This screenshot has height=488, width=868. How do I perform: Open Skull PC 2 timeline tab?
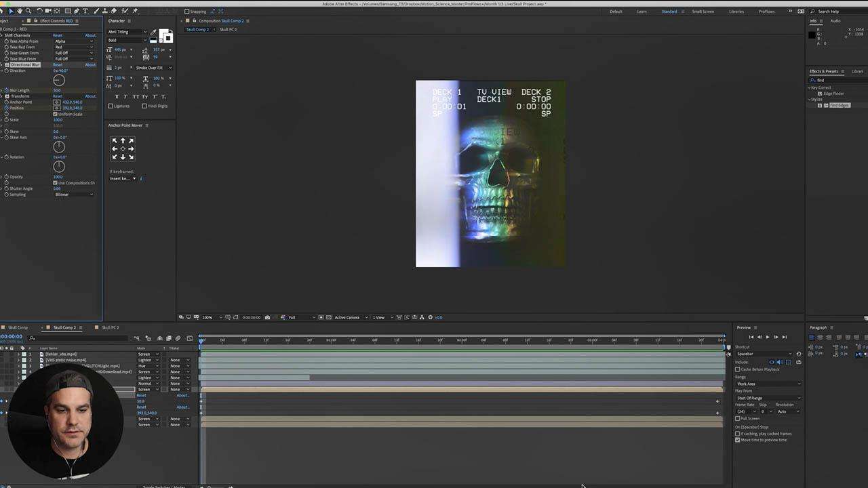click(x=110, y=327)
